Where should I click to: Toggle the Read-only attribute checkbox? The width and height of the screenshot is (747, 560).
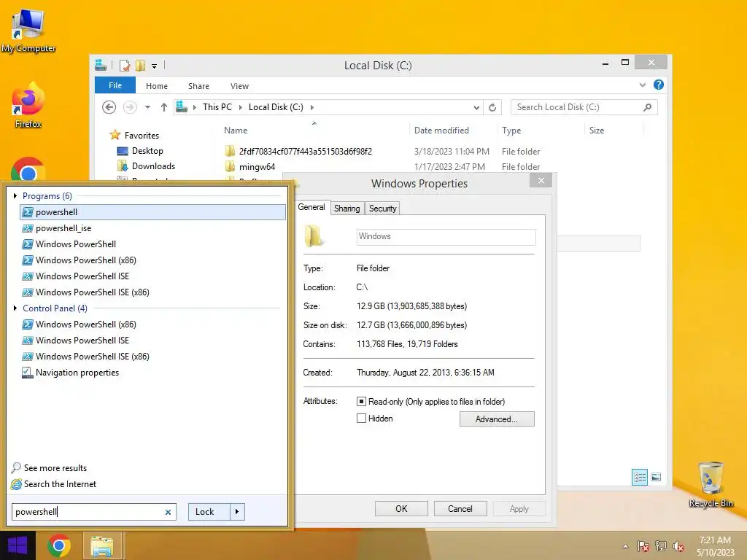(362, 402)
